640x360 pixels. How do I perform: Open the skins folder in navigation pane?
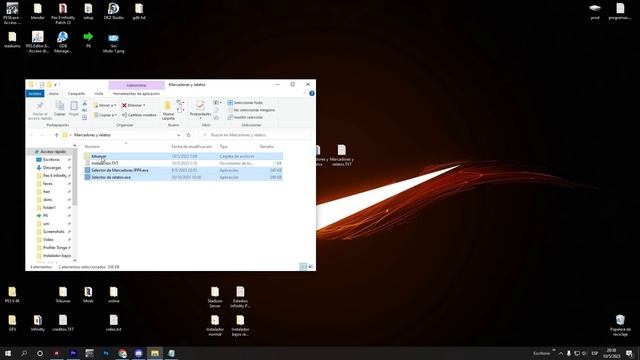pyautogui.click(x=47, y=200)
